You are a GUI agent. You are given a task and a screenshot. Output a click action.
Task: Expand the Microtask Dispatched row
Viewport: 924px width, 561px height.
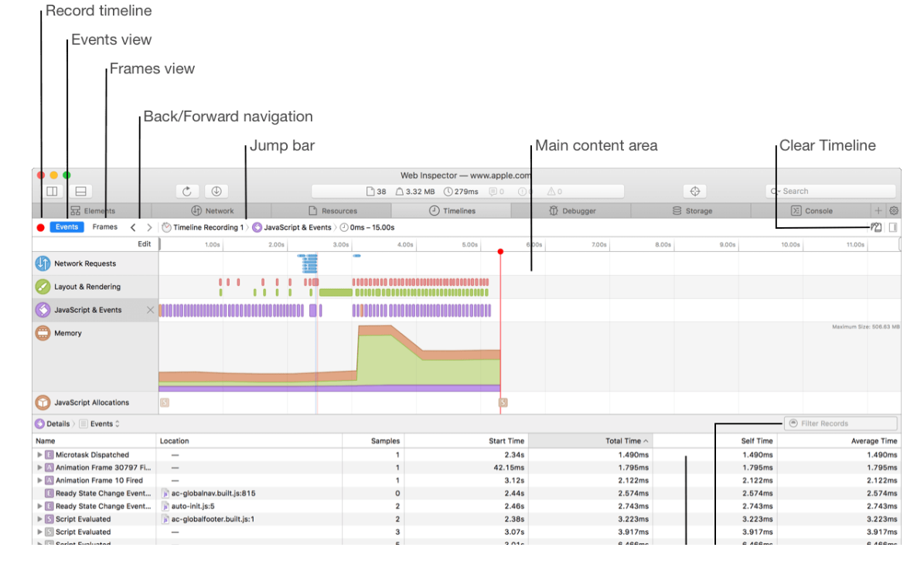(39, 455)
